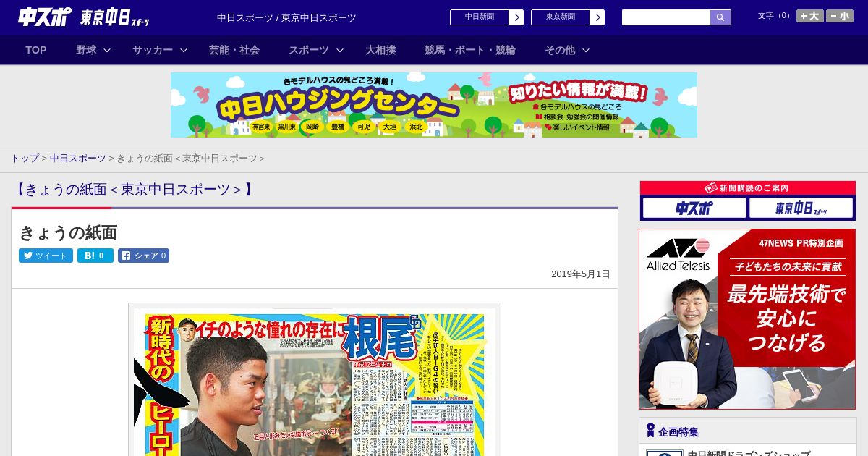Open 競馬・ボート・競輪 navigation item
The width and height of the screenshot is (868, 456).
click(x=470, y=50)
